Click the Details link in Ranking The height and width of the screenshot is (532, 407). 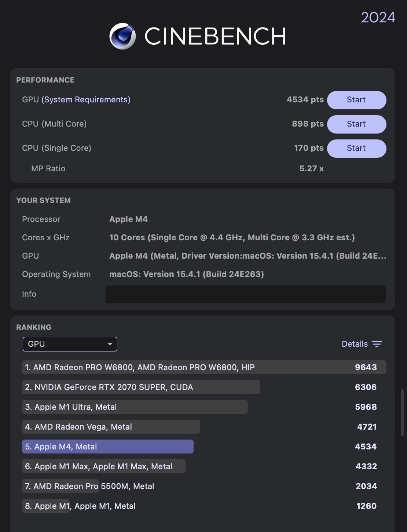tap(355, 344)
